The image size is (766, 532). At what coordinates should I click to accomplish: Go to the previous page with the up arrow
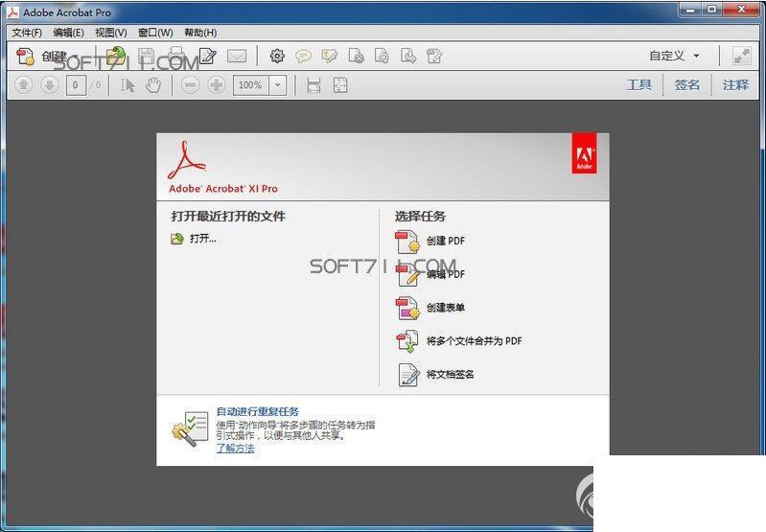click(x=23, y=85)
